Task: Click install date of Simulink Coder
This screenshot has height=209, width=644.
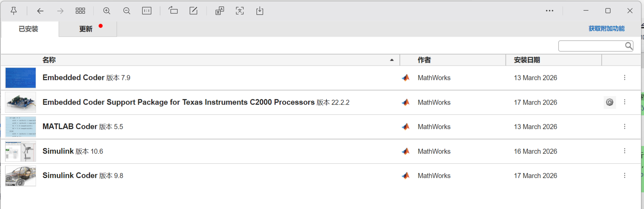Action: pyautogui.click(x=535, y=176)
